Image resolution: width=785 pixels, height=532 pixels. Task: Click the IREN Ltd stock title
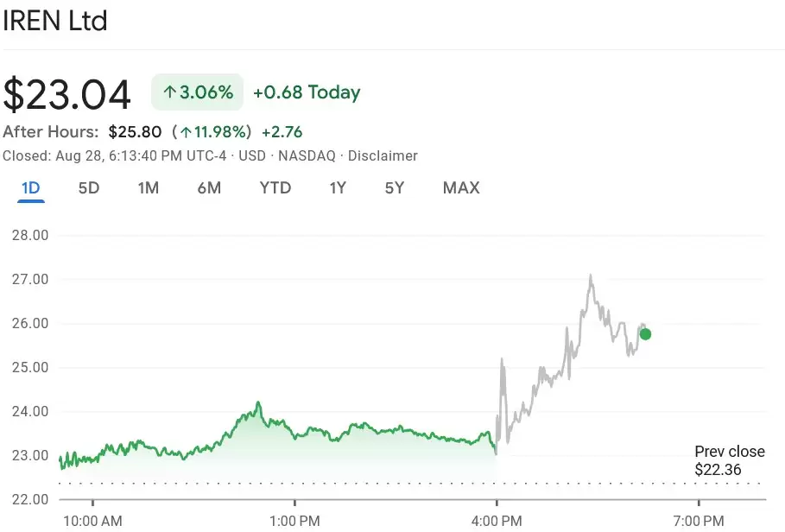[54, 21]
